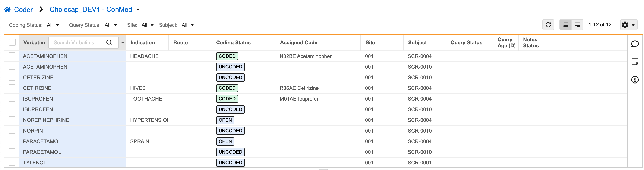Sort by the Assigned Code column header
This screenshot has height=170, width=644.
coord(299,43)
